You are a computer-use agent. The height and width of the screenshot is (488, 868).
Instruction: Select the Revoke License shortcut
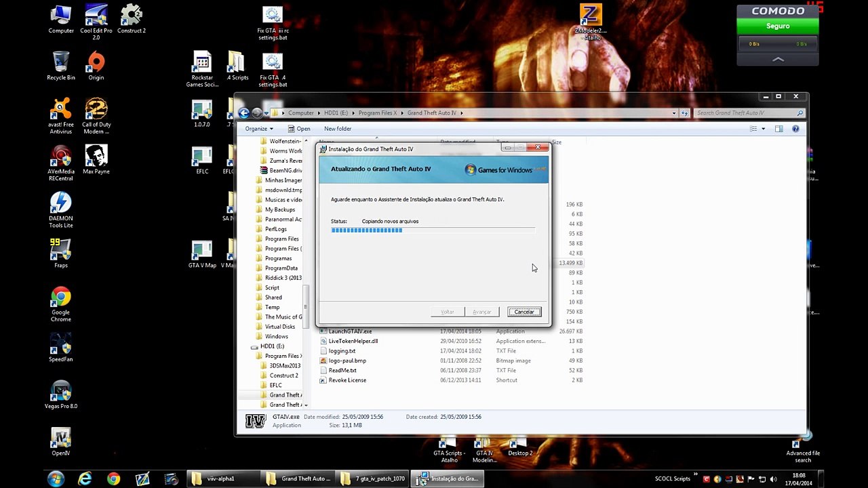tap(347, 380)
